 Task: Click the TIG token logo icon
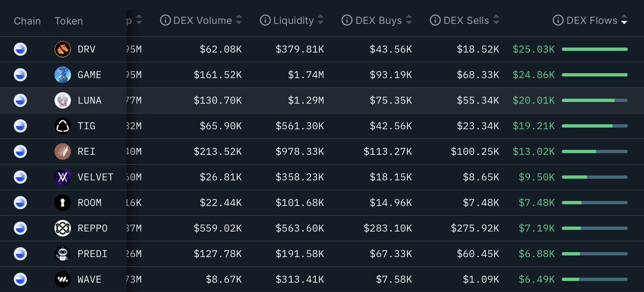pyautogui.click(x=63, y=126)
